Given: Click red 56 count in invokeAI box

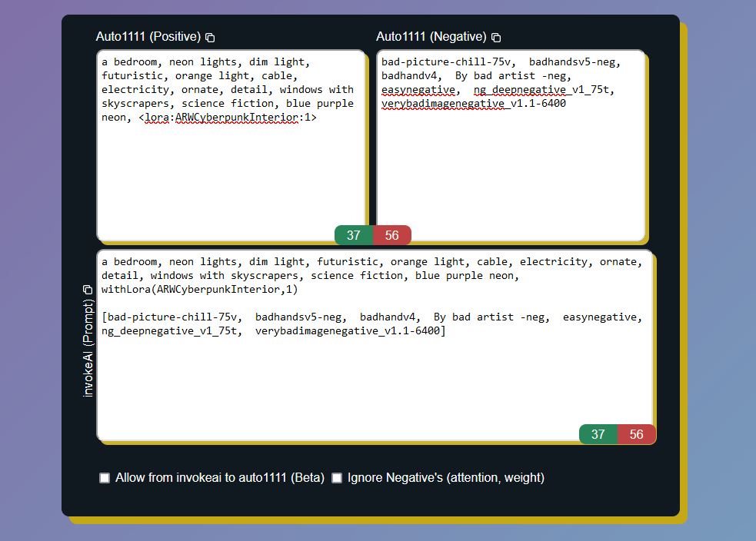Looking at the screenshot, I should [x=637, y=434].
